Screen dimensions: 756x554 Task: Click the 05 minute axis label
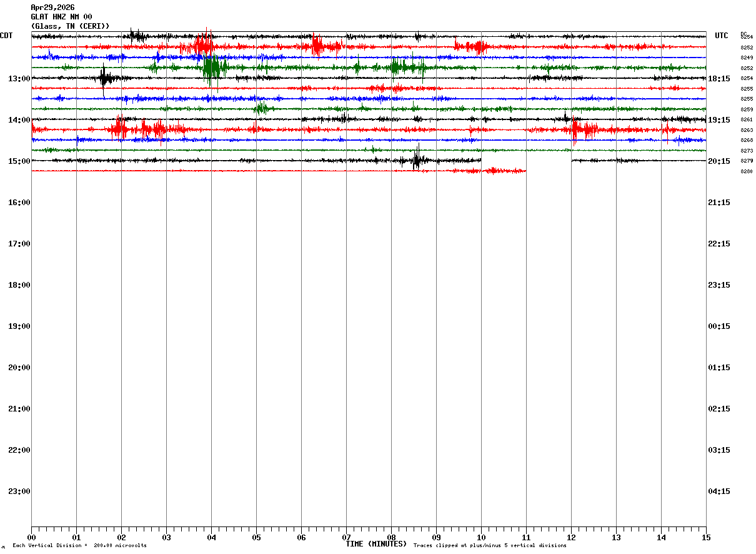(256, 538)
